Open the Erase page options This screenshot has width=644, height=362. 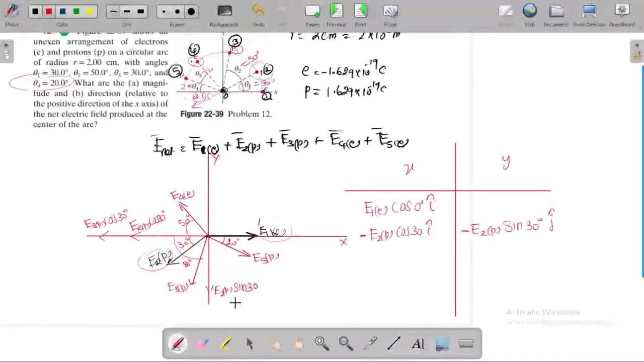click(x=390, y=14)
